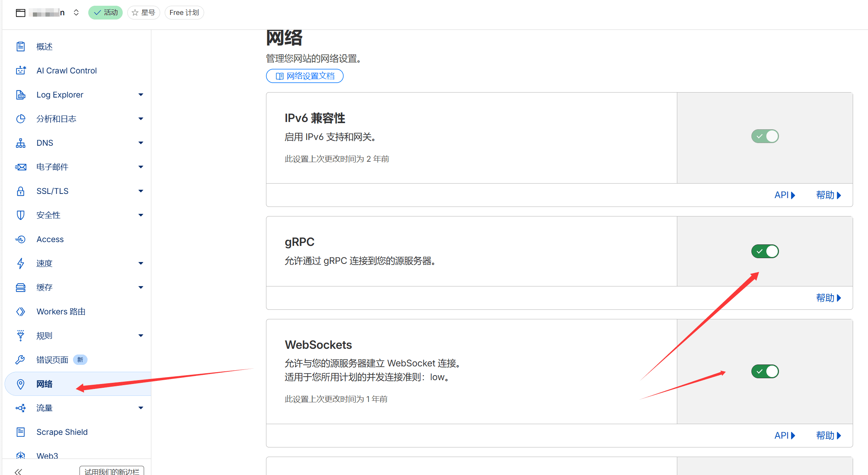868x475 pixels.
Task: Click the speed lightning bolt icon
Action: [21, 264]
